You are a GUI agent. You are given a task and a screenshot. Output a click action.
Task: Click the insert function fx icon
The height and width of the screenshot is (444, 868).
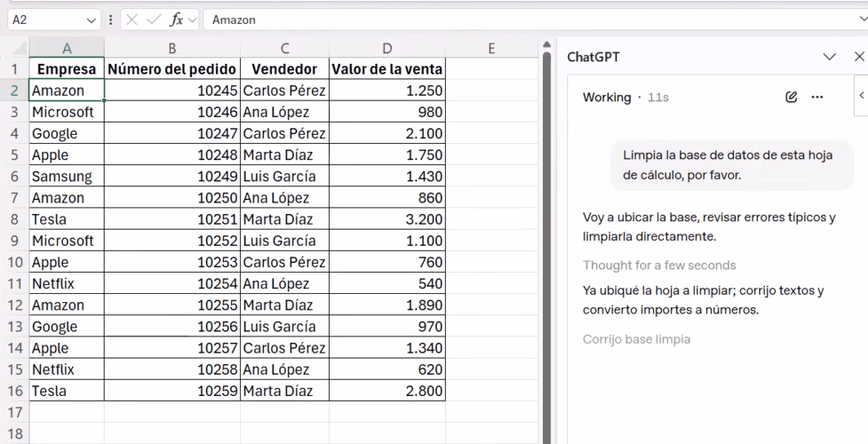[176, 20]
